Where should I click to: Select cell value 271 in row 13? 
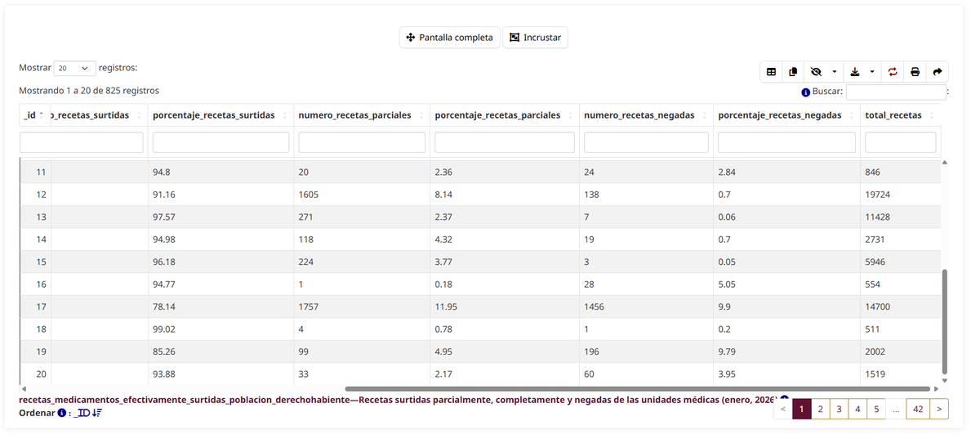coord(306,217)
